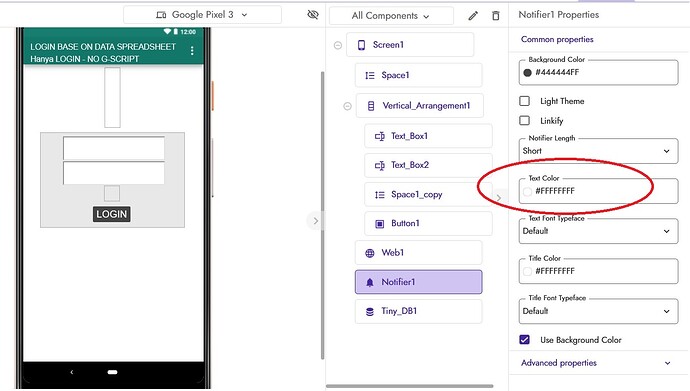This screenshot has width=690, height=391.
Task: Open the three-dot menu in app bar
Action: (192, 51)
